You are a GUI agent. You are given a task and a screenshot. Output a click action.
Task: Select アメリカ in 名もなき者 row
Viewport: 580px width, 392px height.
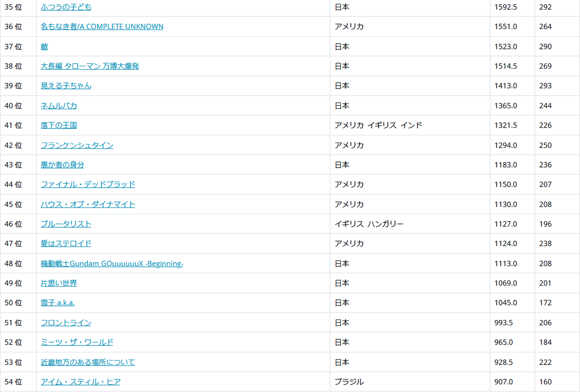pos(349,27)
